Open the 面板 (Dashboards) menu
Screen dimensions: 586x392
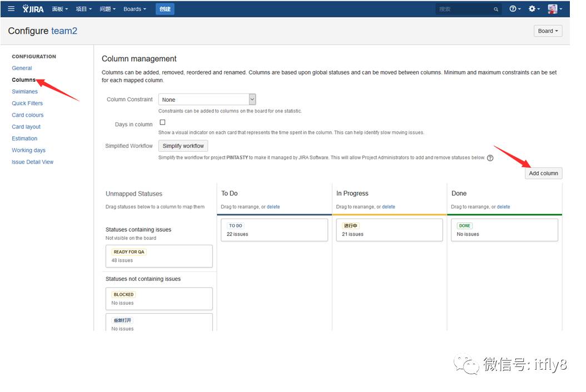tap(60, 9)
